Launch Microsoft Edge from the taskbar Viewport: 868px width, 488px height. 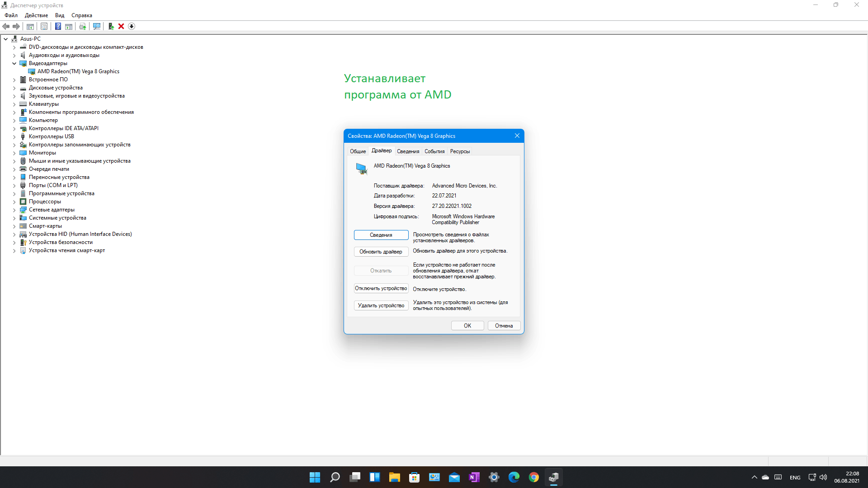click(514, 477)
